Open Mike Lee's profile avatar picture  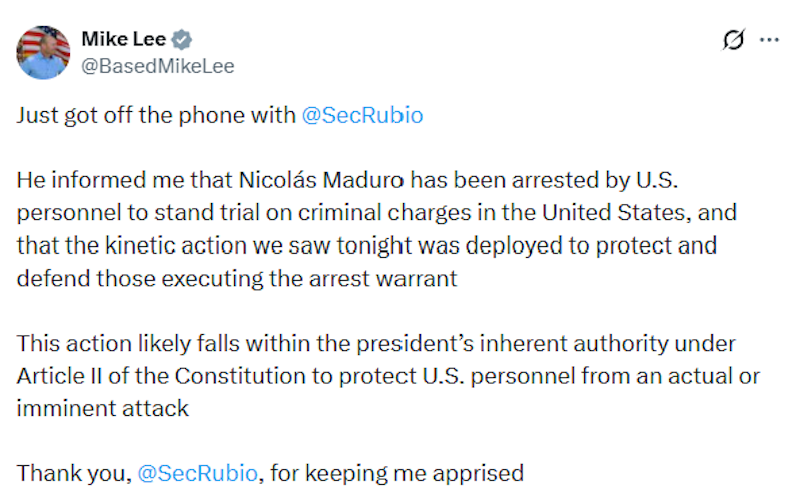(x=43, y=52)
